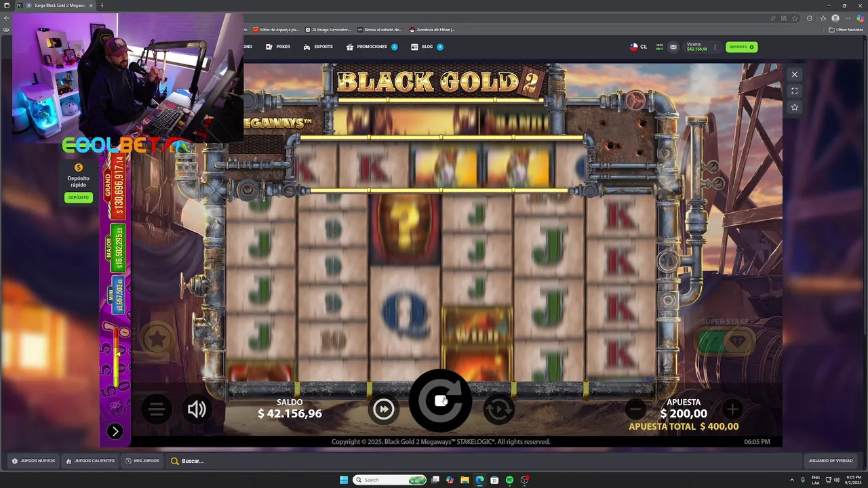Open the Filtro de esponja bookmark
The width and height of the screenshot is (868, 488).
[276, 30]
